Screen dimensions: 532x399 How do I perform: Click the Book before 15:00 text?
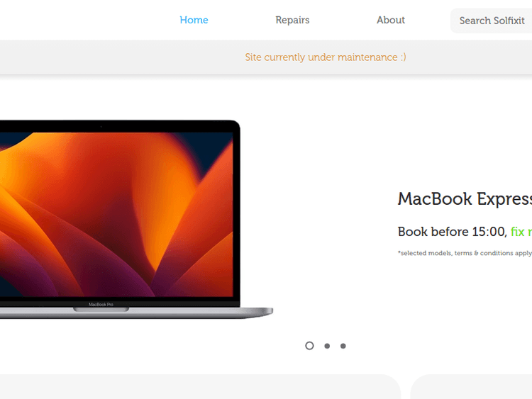pyautogui.click(x=453, y=232)
